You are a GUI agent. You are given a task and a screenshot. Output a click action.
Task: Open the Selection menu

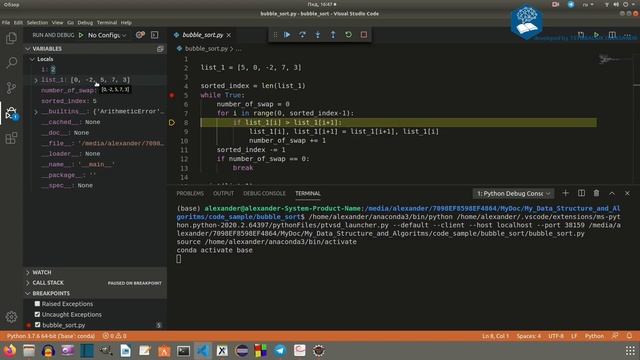pos(37,22)
